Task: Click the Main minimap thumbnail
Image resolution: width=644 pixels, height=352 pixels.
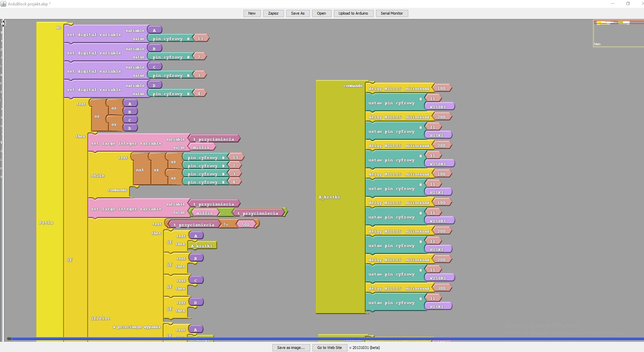Action: [x=618, y=33]
